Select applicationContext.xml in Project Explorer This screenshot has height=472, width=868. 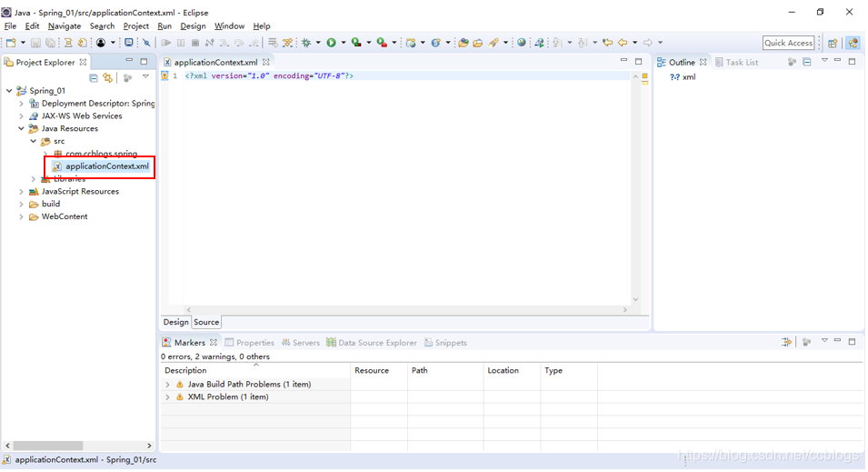click(x=107, y=166)
